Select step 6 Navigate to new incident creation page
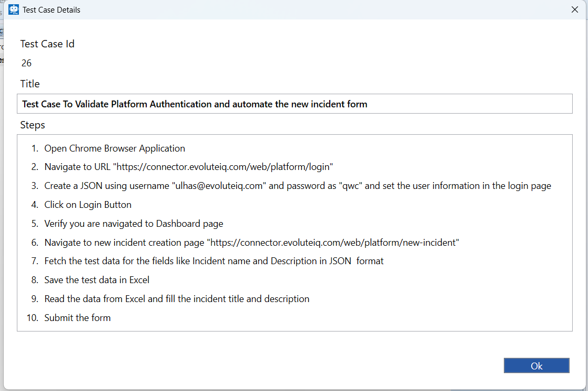The height and width of the screenshot is (391, 588). (x=251, y=243)
